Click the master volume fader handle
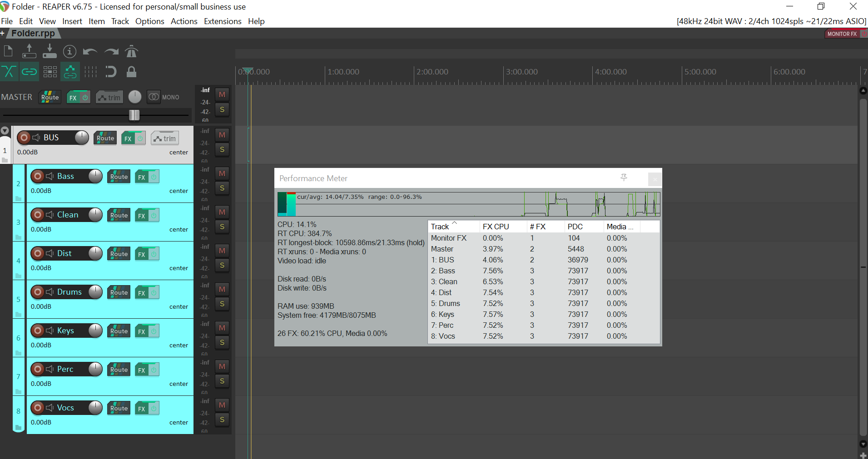 (134, 115)
